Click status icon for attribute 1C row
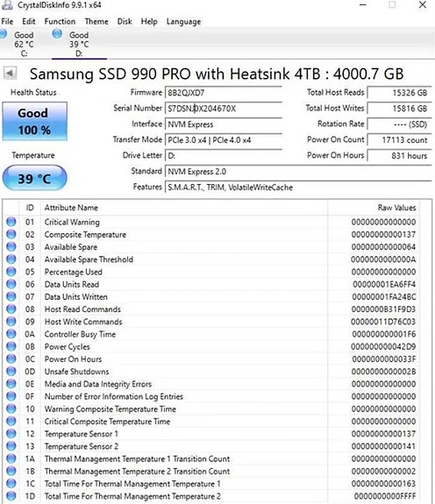 [x=11, y=484]
